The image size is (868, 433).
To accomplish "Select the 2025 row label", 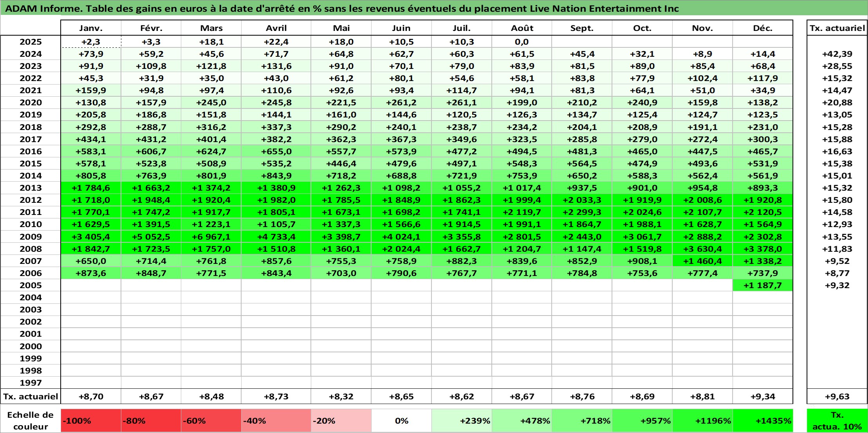I will 31,42.
